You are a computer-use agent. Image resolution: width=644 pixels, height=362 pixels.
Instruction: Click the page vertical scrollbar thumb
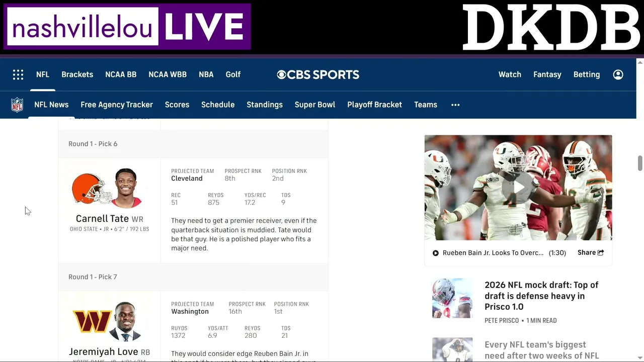tap(640, 163)
